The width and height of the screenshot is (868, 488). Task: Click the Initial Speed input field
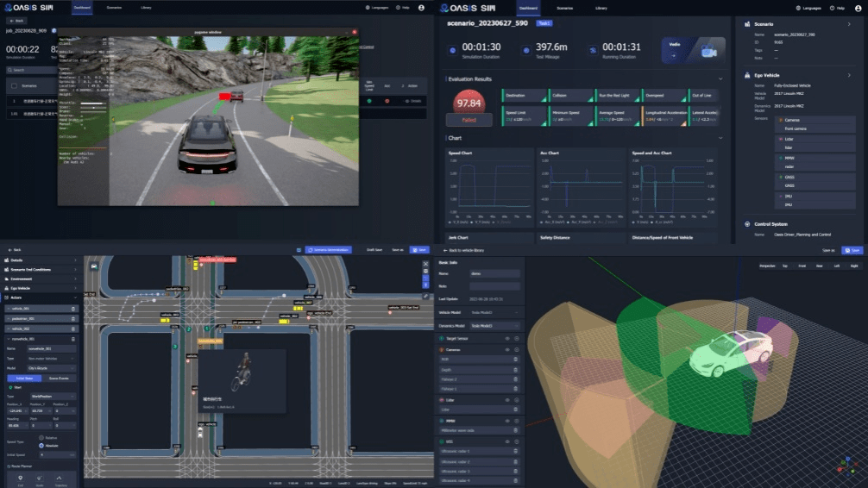tap(57, 454)
